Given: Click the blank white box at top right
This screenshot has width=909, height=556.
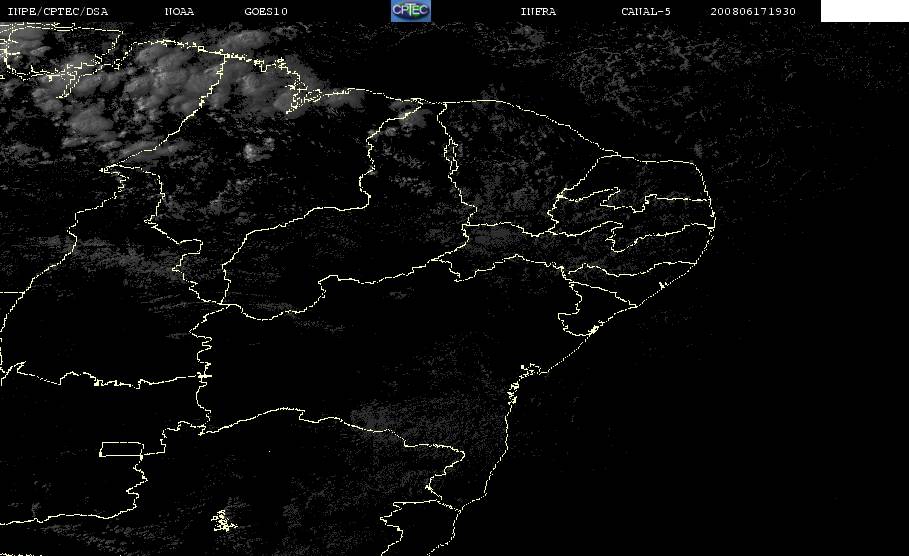Looking at the screenshot, I should click(864, 10).
